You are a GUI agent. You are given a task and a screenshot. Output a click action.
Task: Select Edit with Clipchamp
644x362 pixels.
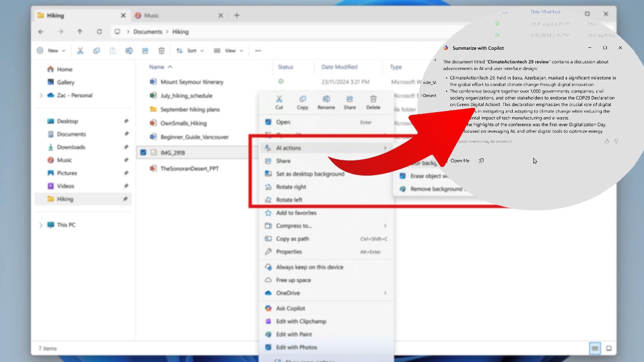(326, 321)
